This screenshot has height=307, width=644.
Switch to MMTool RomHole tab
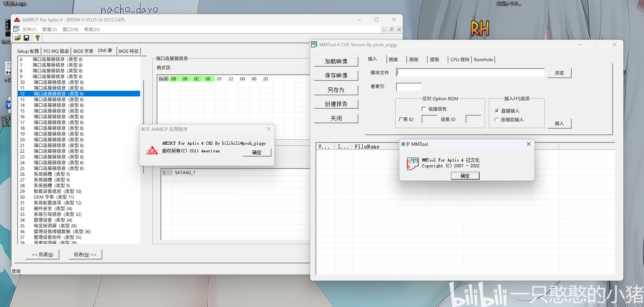pos(483,60)
